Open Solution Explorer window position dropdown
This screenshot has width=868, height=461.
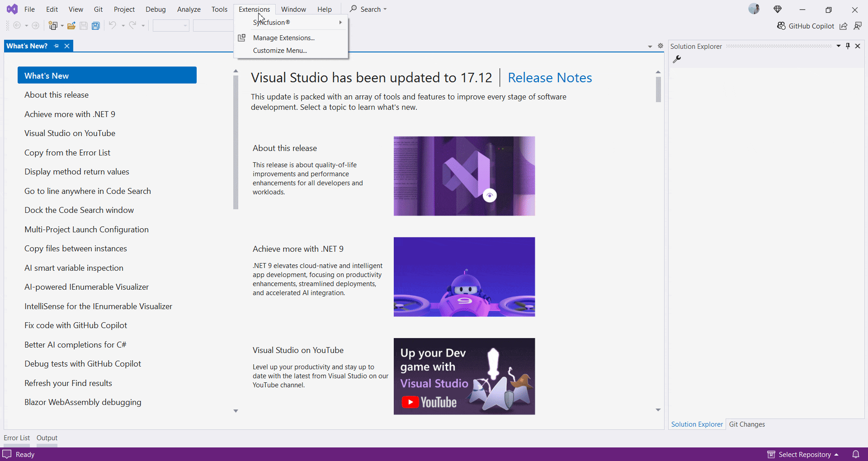[x=839, y=46]
